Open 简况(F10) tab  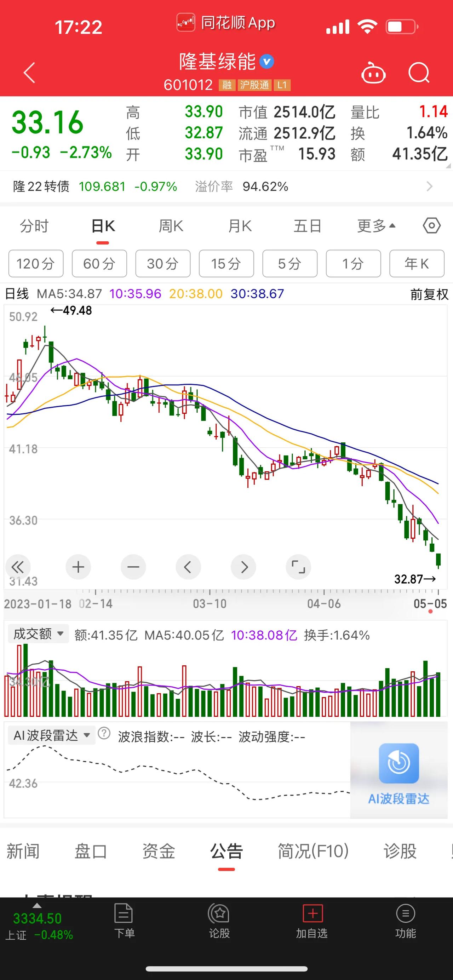coord(313,851)
